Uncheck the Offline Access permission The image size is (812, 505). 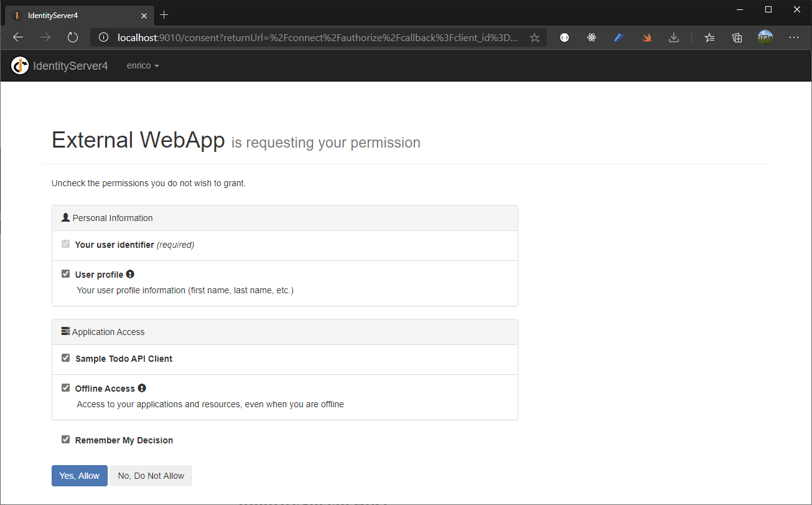pos(65,387)
